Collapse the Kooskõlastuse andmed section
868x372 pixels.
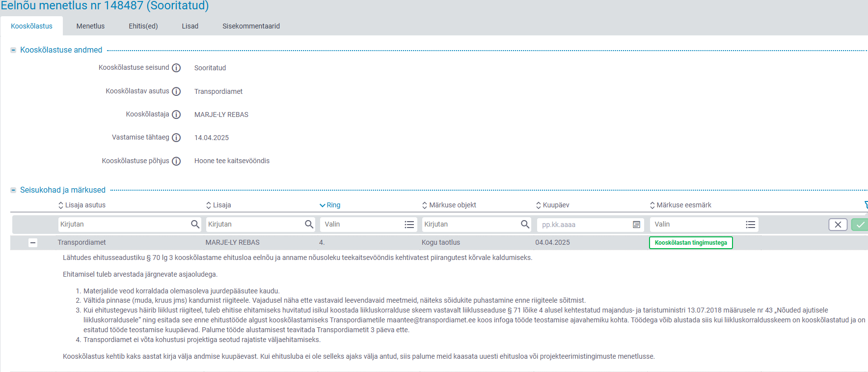[13, 50]
